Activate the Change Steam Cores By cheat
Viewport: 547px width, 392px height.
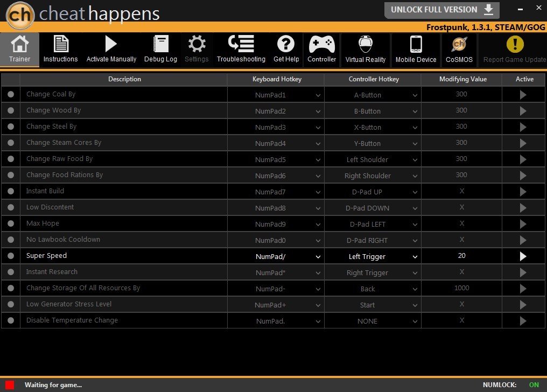point(523,143)
